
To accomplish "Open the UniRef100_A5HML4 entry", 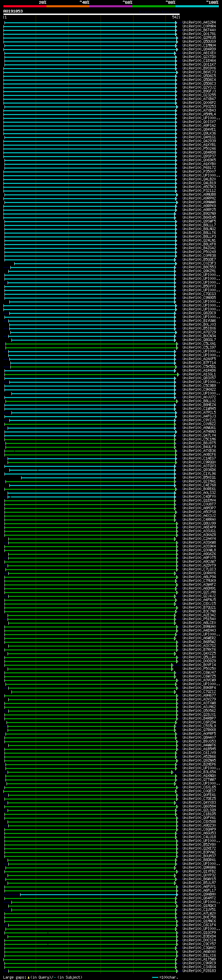I will 199,114.
